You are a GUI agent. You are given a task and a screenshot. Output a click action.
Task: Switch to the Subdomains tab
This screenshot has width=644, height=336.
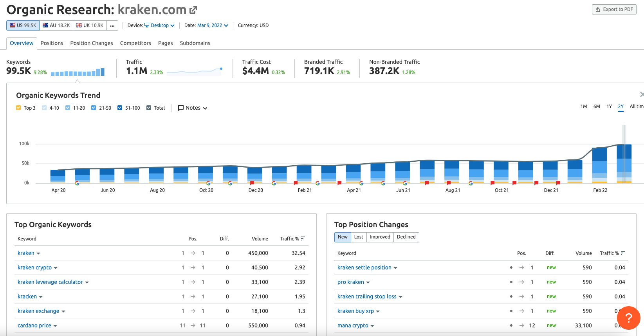[x=195, y=43]
